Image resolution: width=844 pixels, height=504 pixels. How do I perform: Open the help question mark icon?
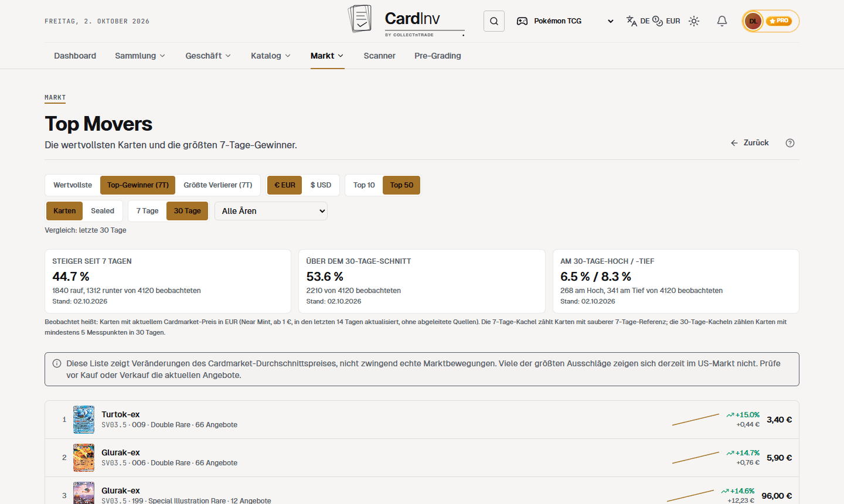[790, 143]
